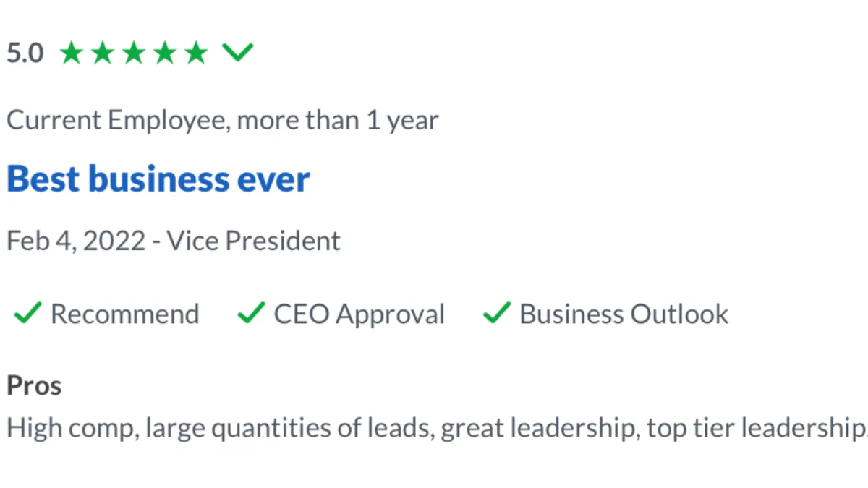The height and width of the screenshot is (488, 868).
Task: Click the Recommend label
Action: (124, 314)
